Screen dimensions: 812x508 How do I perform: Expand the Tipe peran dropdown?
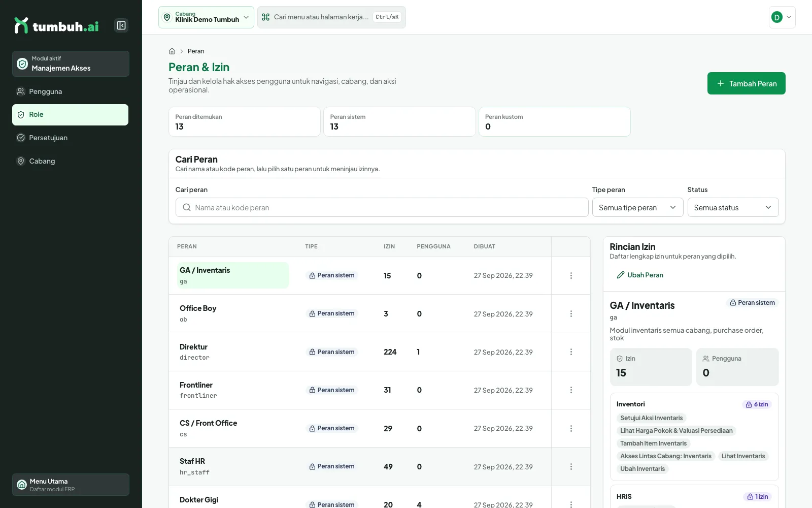coord(637,207)
